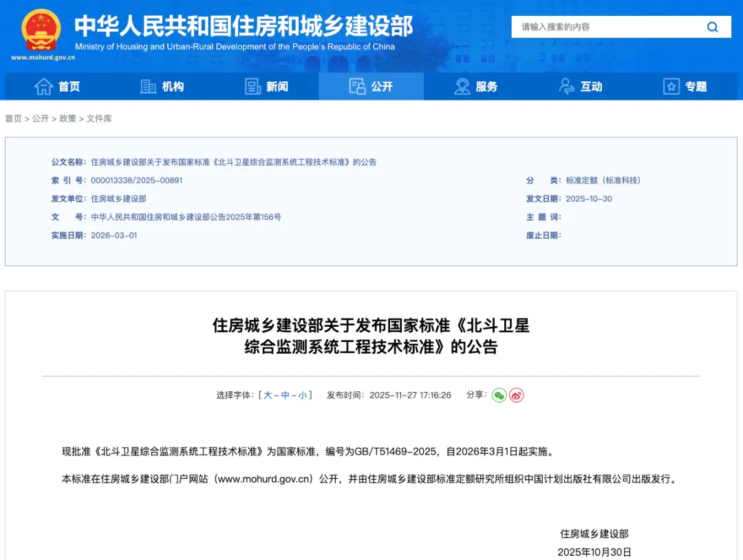This screenshot has height=560, width=743.
Task: Click the star icon beside 专题
Action: pos(671,87)
